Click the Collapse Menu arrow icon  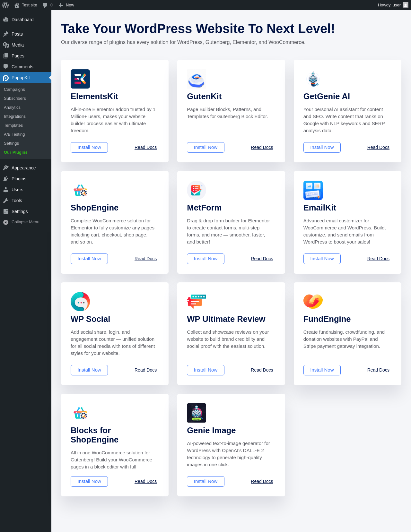coord(6,222)
